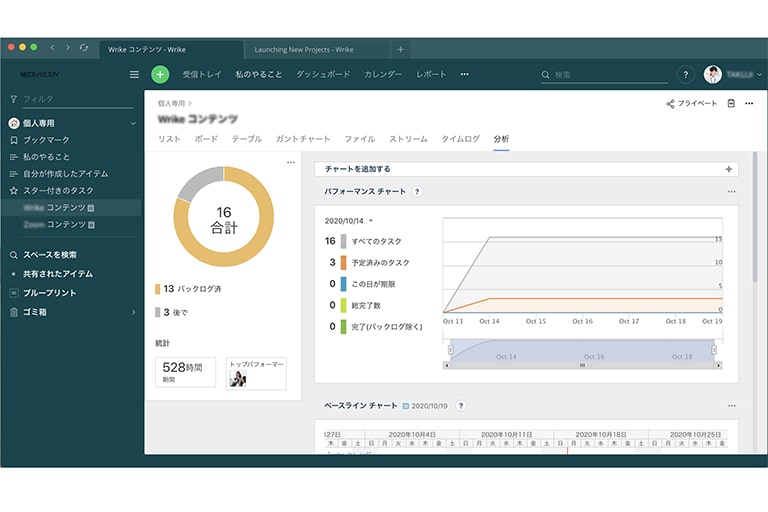Switch to the ボード tab

(206, 139)
